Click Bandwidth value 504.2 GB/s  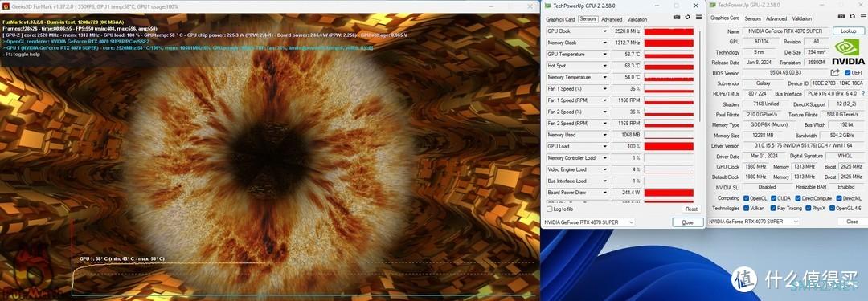click(841, 136)
